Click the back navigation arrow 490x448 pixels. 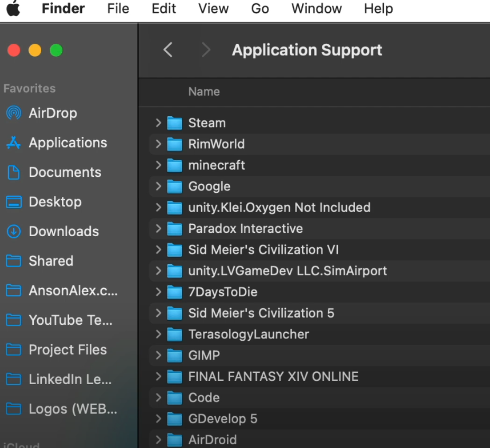point(168,50)
